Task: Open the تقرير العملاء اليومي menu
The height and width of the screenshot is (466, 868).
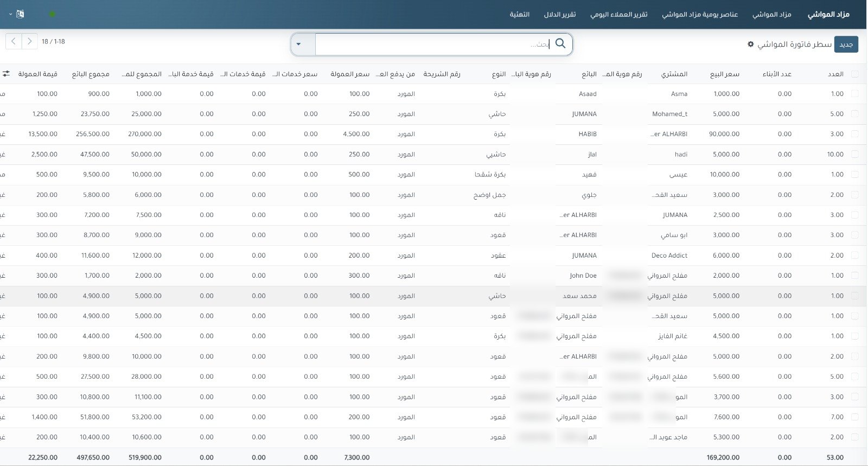Action: click(619, 14)
